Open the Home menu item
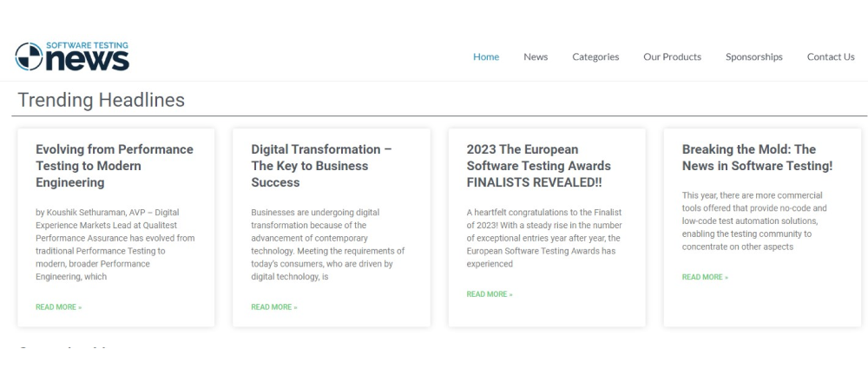868x382 pixels. (486, 57)
